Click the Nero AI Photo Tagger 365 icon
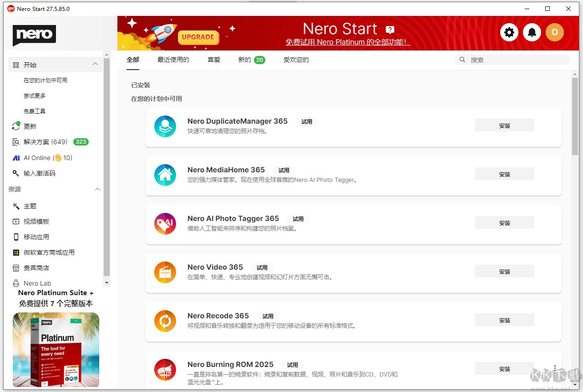This screenshot has height=392, width=583. (x=165, y=224)
